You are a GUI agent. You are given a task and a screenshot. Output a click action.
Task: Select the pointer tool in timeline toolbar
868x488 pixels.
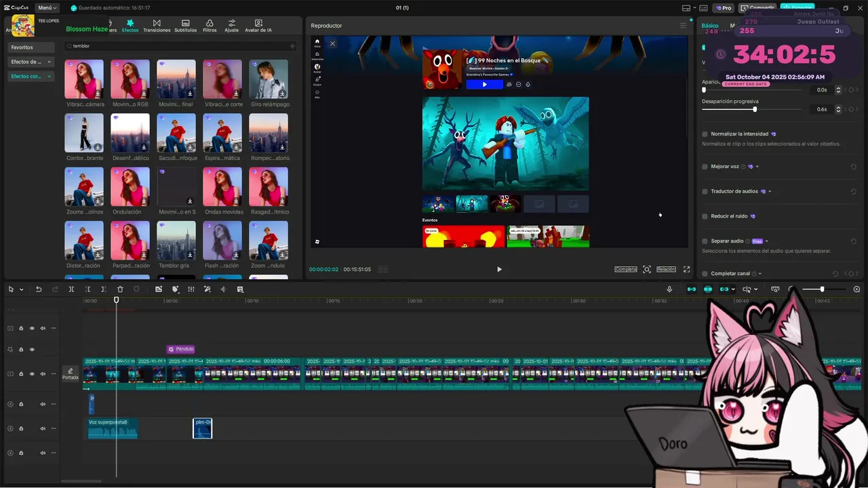tap(11, 289)
